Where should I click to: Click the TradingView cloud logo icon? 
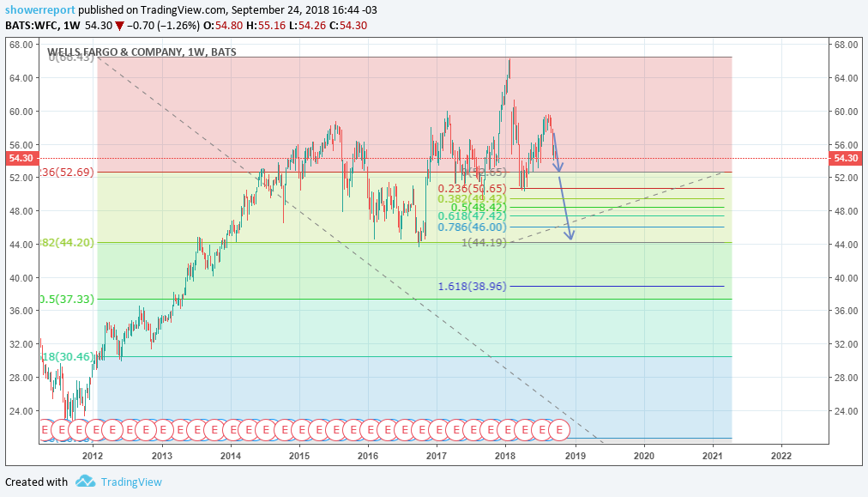point(85,481)
